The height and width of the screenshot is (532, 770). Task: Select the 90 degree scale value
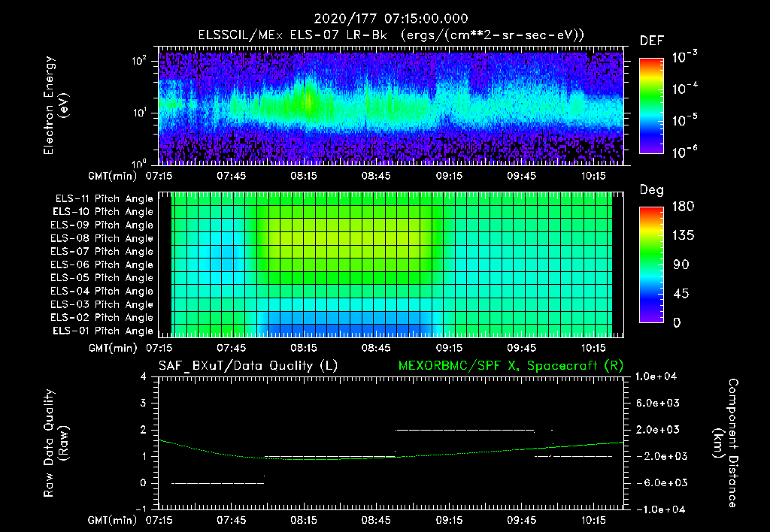681,264
